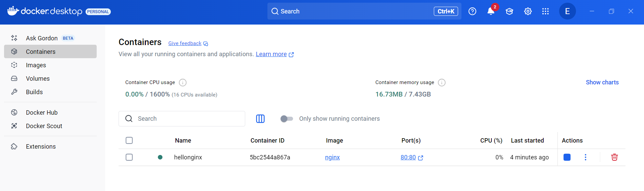The image size is (644, 191).
Task: Click Show charts
Action: click(602, 82)
